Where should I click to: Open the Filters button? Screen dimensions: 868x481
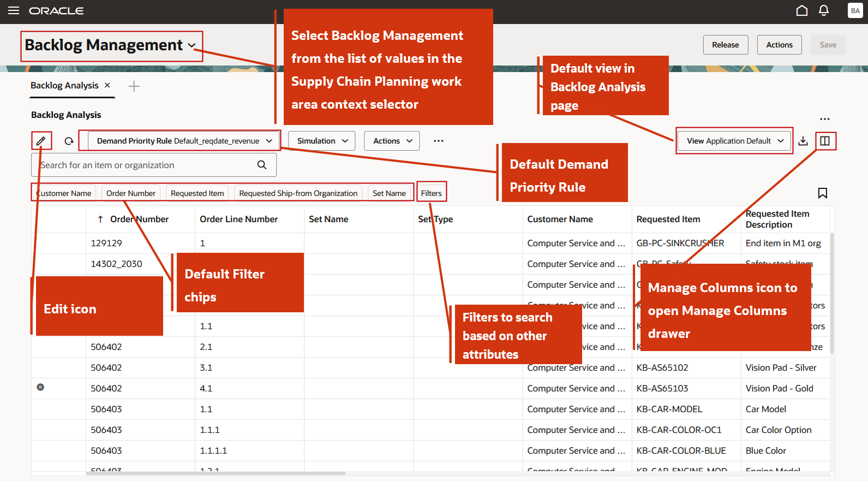[432, 193]
